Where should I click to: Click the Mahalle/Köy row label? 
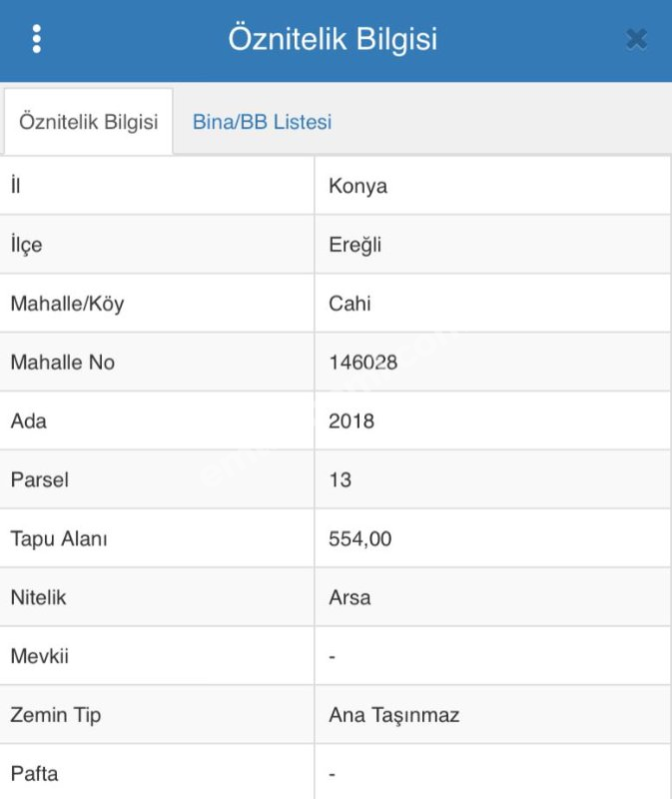(67, 304)
